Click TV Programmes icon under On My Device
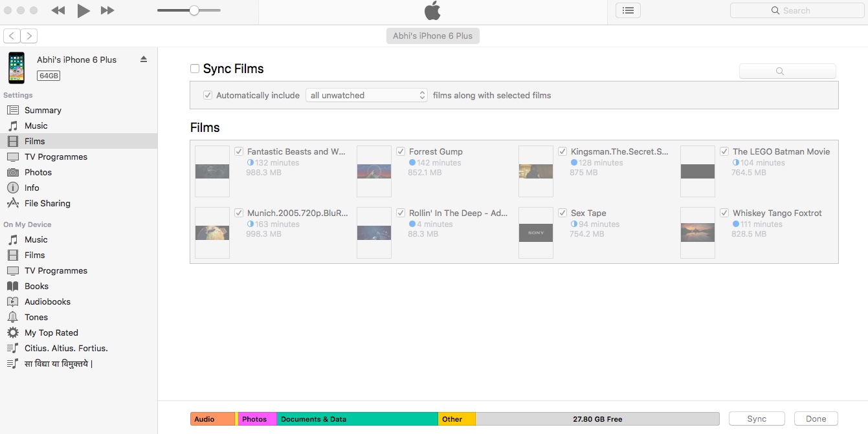 (13, 270)
